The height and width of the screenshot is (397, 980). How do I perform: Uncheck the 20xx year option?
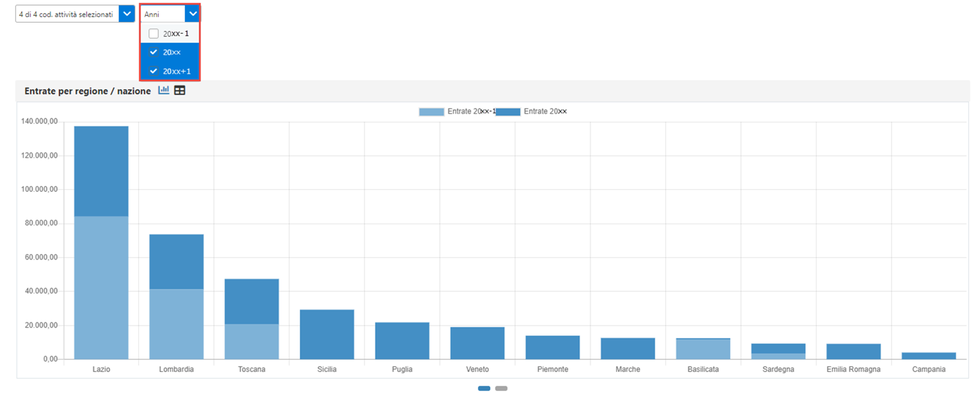click(154, 53)
